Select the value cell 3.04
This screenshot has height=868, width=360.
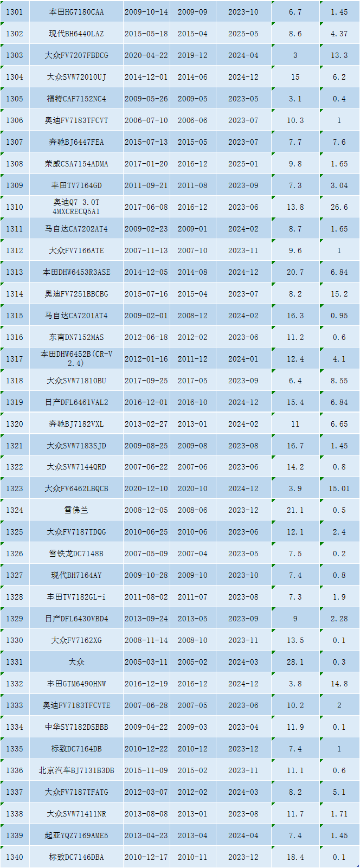click(x=339, y=185)
